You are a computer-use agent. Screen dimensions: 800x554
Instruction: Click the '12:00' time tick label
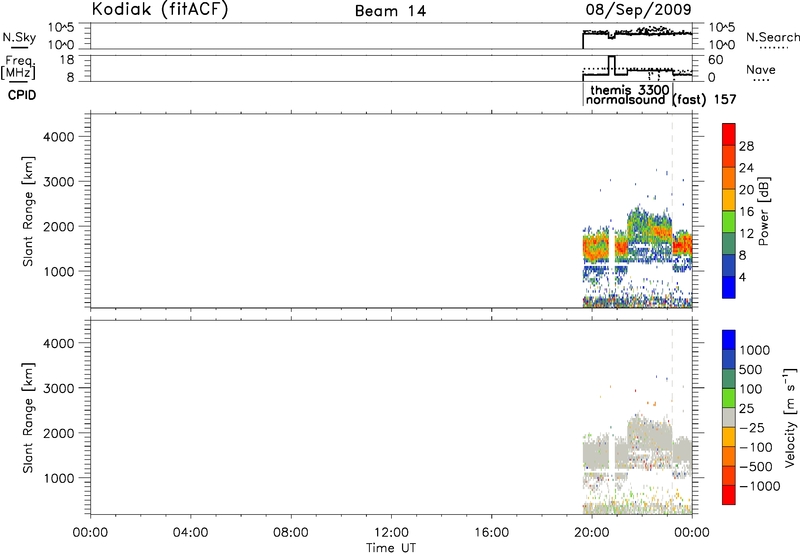coord(391,533)
